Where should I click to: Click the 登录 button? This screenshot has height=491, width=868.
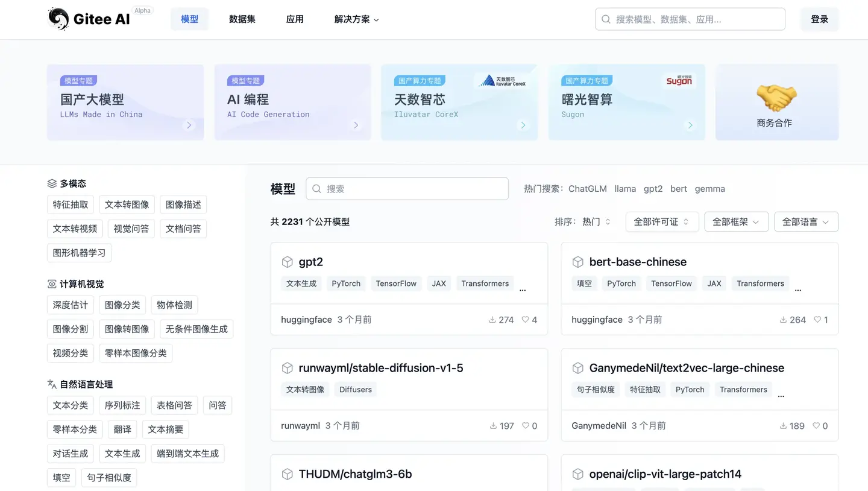click(x=819, y=19)
